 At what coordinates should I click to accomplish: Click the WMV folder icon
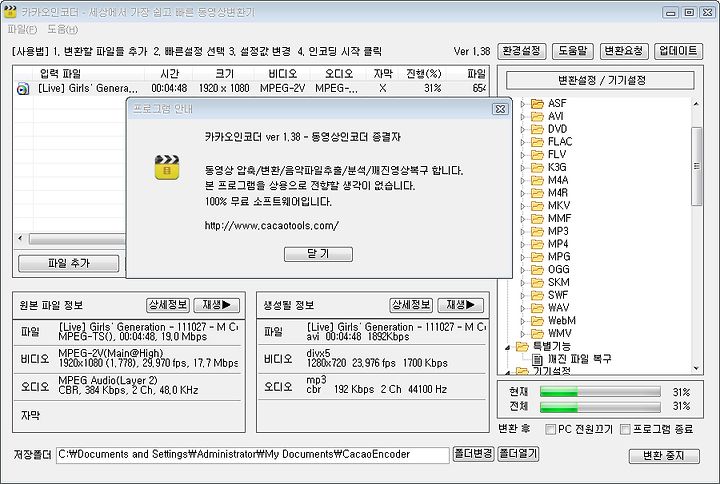[x=537, y=333]
